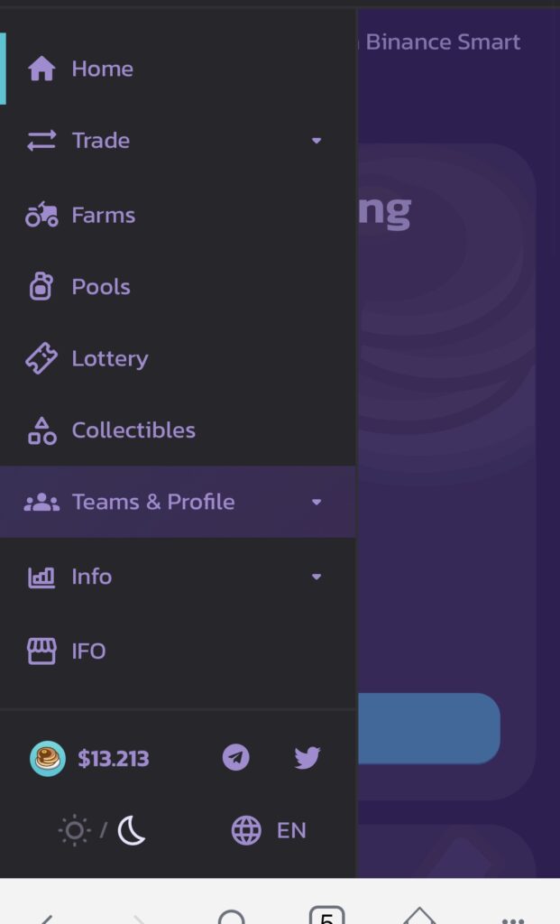Click the Lottery ticket icon

pos(41,358)
